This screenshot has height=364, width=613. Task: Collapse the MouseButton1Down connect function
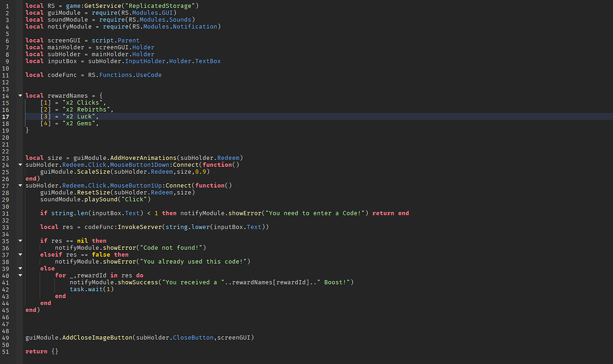coord(20,165)
